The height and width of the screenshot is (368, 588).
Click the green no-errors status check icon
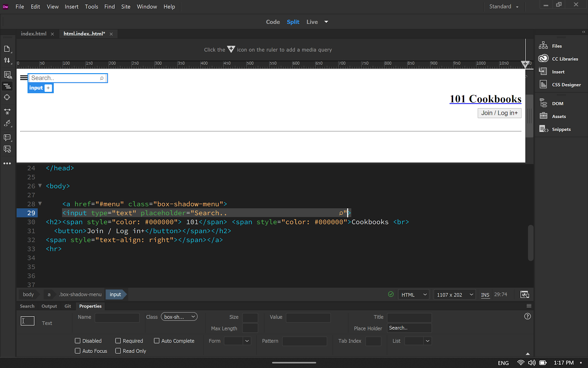click(391, 294)
